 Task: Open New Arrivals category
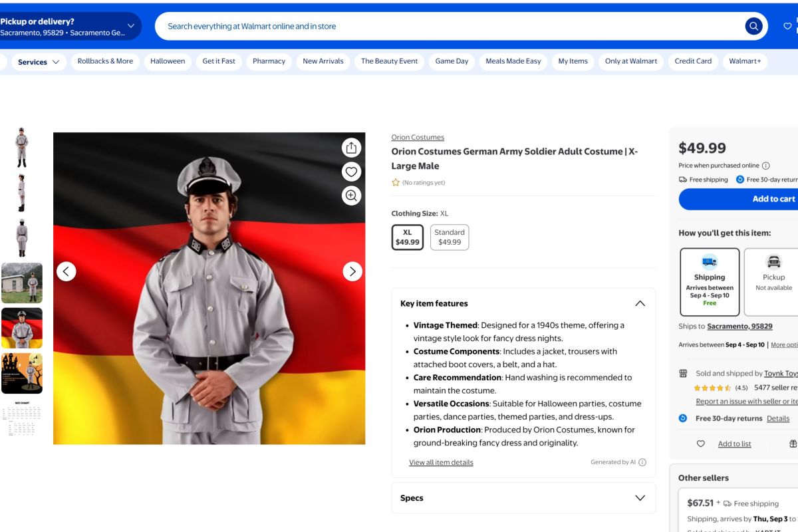coord(323,61)
